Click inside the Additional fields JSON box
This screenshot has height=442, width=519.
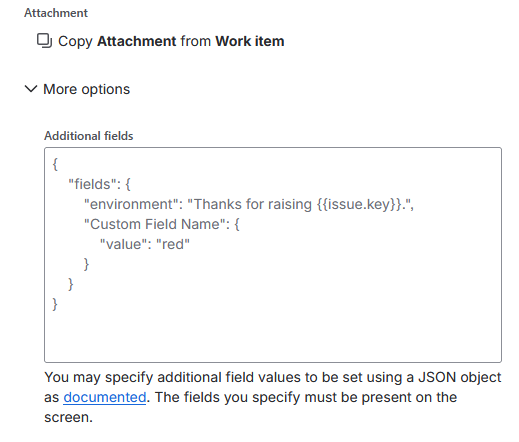273,255
